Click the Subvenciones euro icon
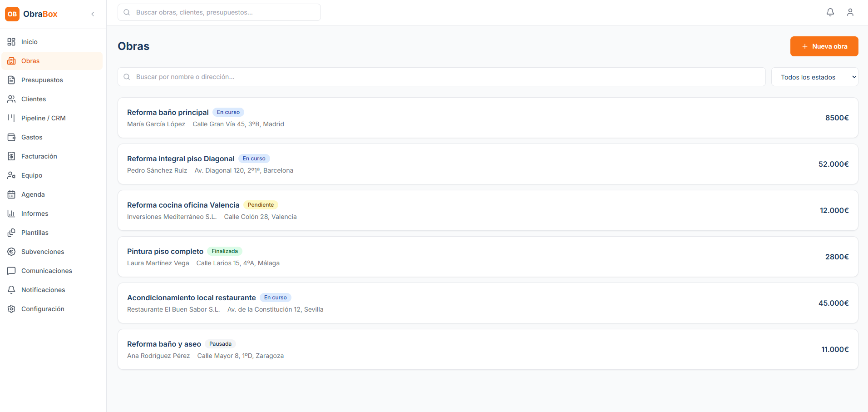The height and width of the screenshot is (412, 868). click(11, 252)
